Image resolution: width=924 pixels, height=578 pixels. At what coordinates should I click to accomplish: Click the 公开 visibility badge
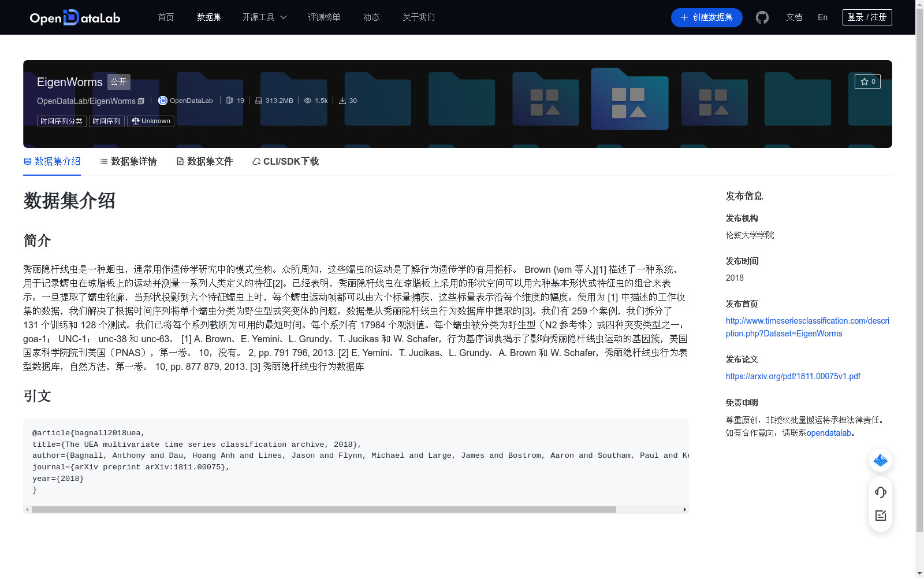pyautogui.click(x=119, y=82)
